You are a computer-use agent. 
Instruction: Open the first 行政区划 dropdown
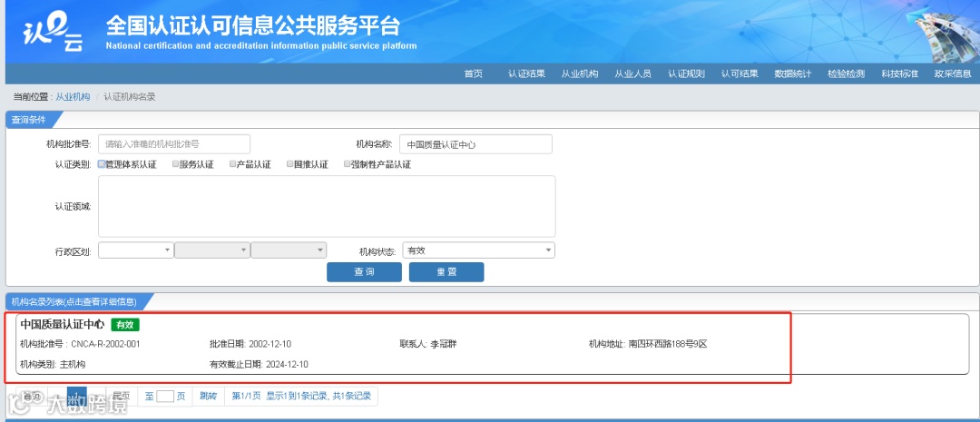coord(135,250)
